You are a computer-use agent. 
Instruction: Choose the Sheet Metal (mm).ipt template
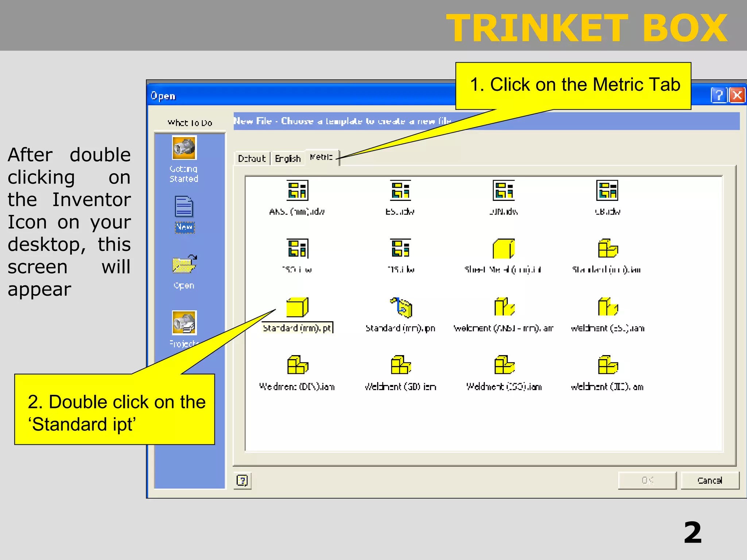tap(503, 249)
